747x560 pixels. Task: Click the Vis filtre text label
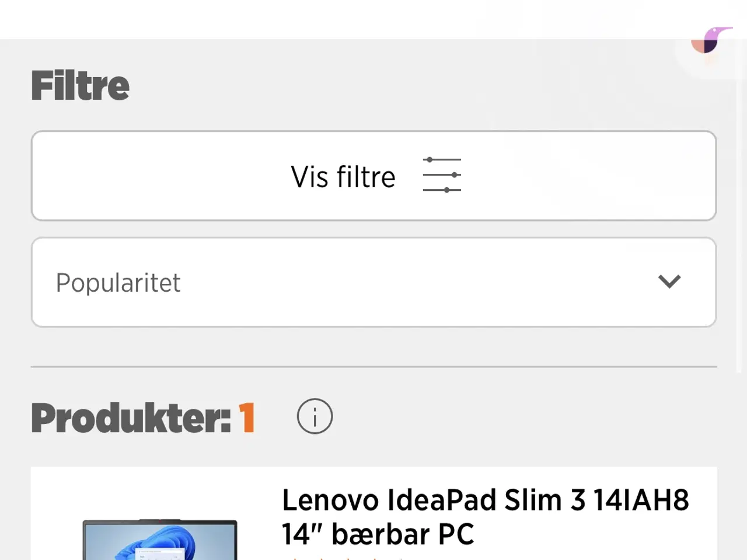coord(343,177)
